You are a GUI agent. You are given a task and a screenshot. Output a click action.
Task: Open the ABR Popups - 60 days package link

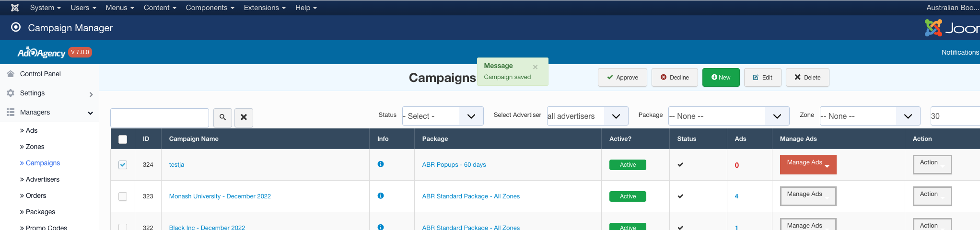coord(454,165)
